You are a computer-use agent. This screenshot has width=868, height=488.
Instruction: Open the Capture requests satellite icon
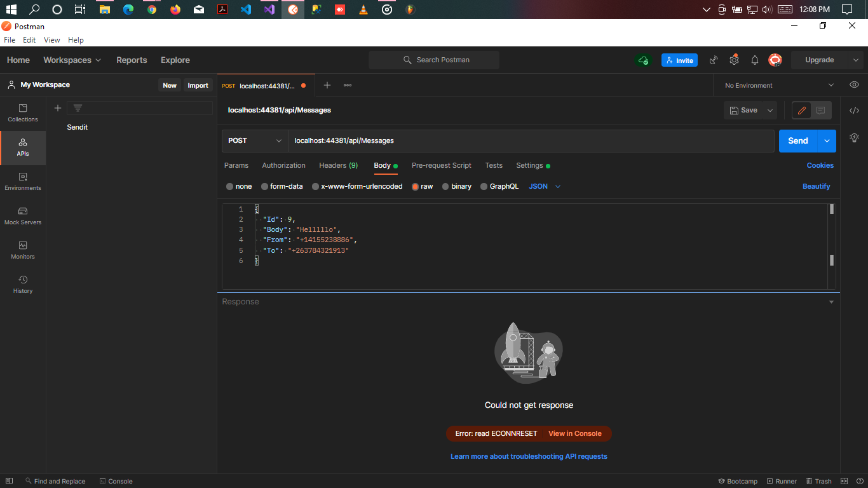tap(713, 60)
